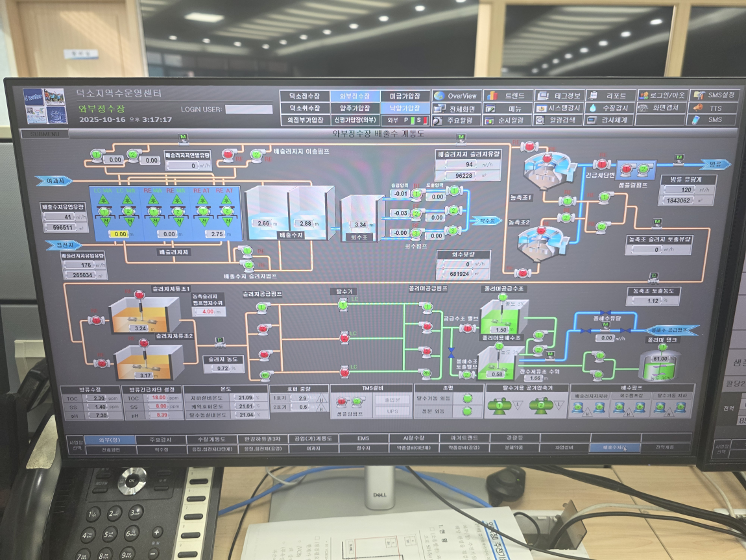Click the 농축슬러지 펌프정지수위 4.00 field
The width and height of the screenshot is (746, 560).
(x=208, y=311)
